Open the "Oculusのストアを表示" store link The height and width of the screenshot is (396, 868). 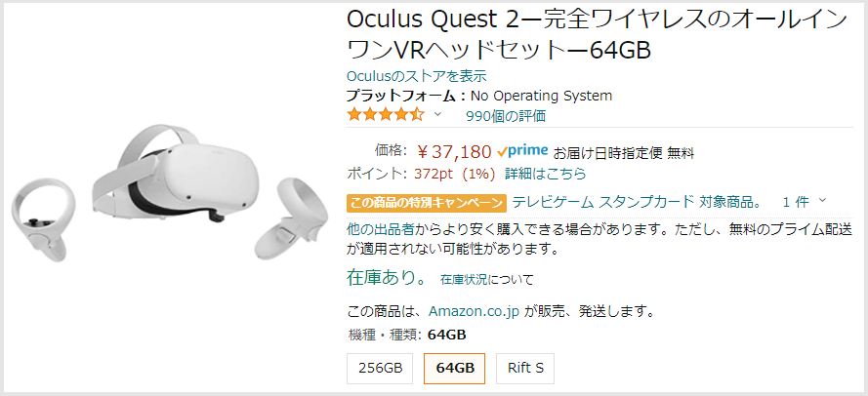[x=416, y=76]
